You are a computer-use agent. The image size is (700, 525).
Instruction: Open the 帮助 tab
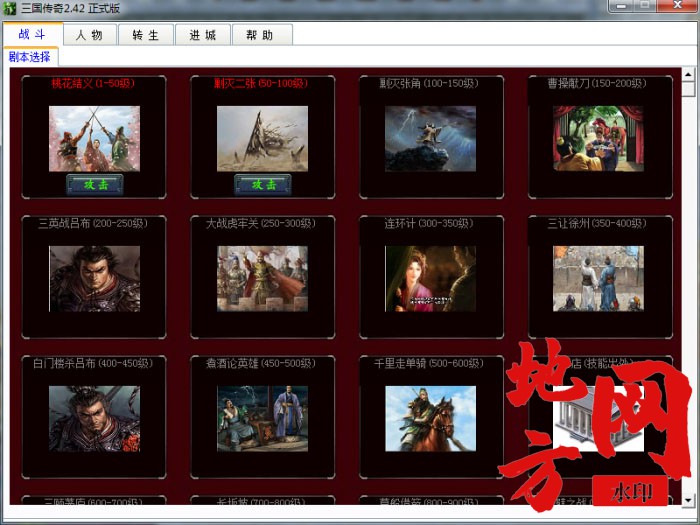[262, 35]
